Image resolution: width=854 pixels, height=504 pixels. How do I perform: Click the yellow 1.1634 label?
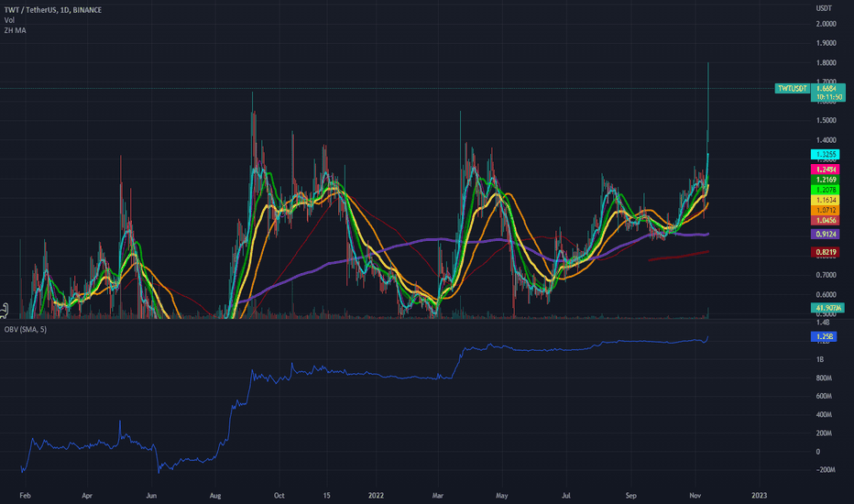[825, 200]
